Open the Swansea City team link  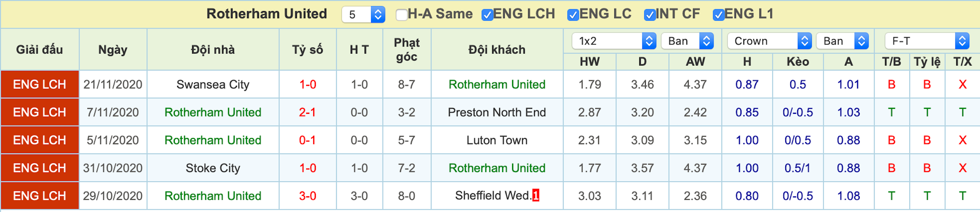(213, 84)
